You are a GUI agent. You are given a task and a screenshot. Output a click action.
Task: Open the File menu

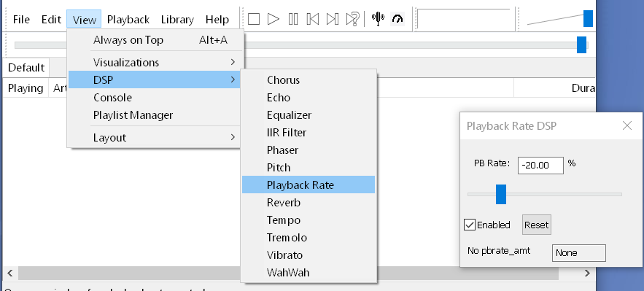coord(21,19)
